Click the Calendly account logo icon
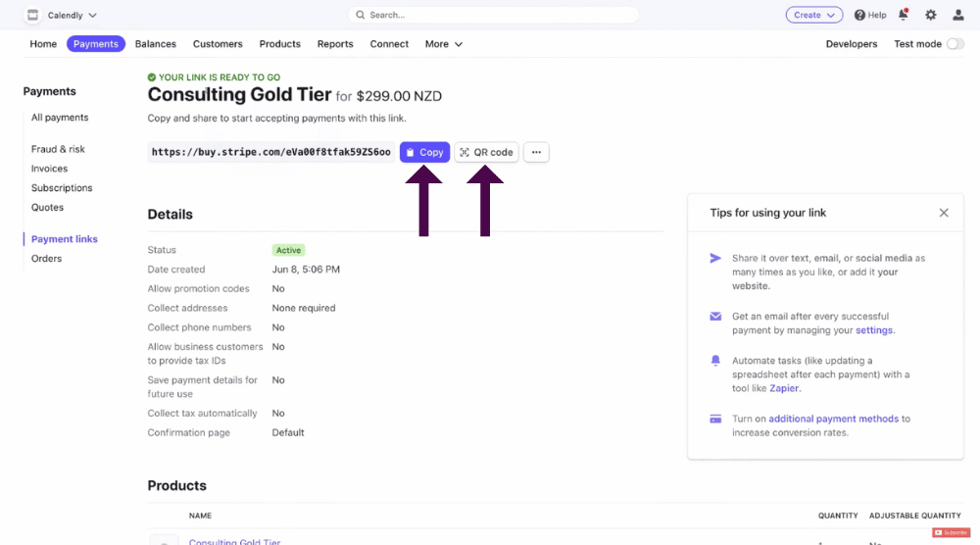980x545 pixels. pyautogui.click(x=32, y=15)
